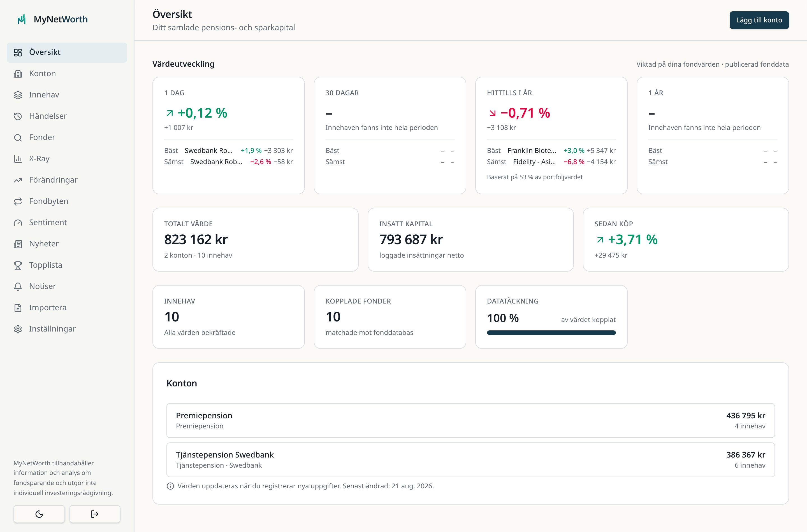Click the red down arrow in HITTILLS I ÅR card
Viewport: 807px width, 532px height.
pyautogui.click(x=493, y=113)
